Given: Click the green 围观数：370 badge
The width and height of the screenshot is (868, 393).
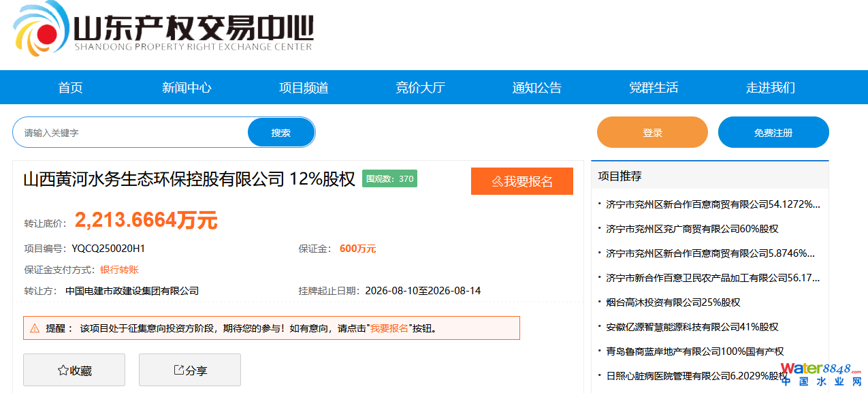Looking at the screenshot, I should coord(389,178).
